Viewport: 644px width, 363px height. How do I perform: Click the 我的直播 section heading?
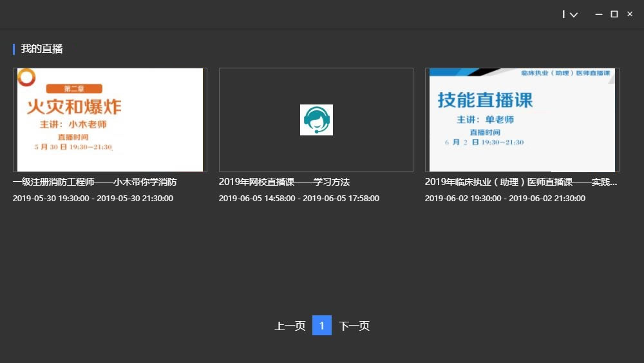coord(42,49)
